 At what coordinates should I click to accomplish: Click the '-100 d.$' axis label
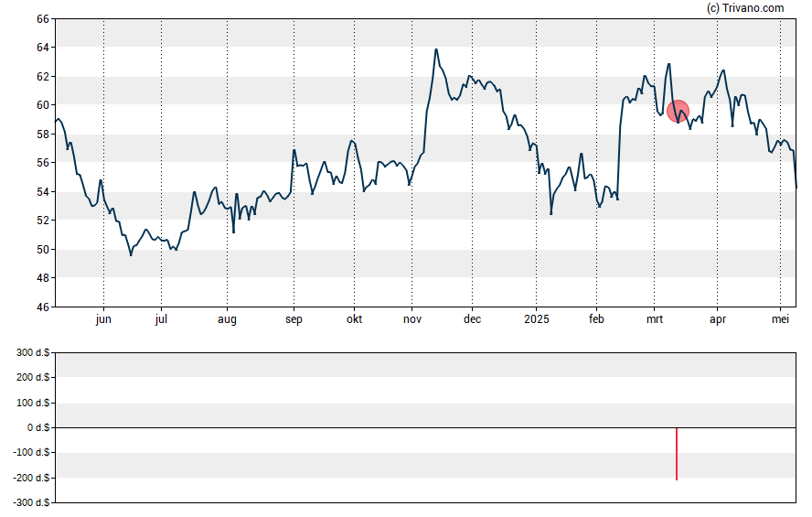click(31, 452)
